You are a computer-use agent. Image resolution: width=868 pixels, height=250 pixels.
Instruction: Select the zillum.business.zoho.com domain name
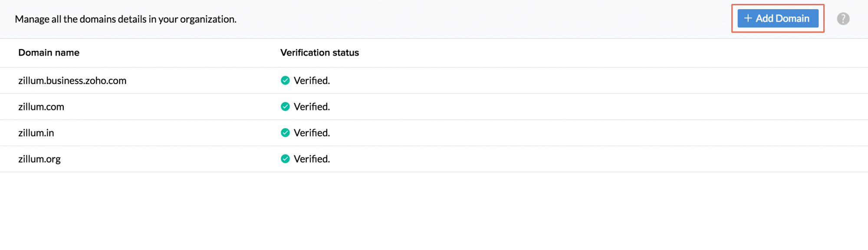click(x=72, y=80)
